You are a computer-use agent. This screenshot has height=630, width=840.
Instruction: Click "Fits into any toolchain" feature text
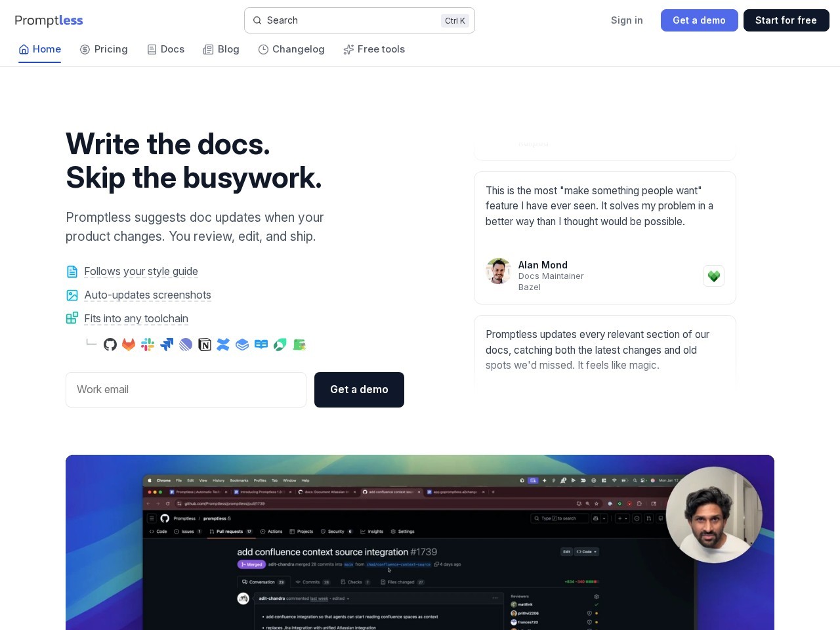pyautogui.click(x=136, y=319)
